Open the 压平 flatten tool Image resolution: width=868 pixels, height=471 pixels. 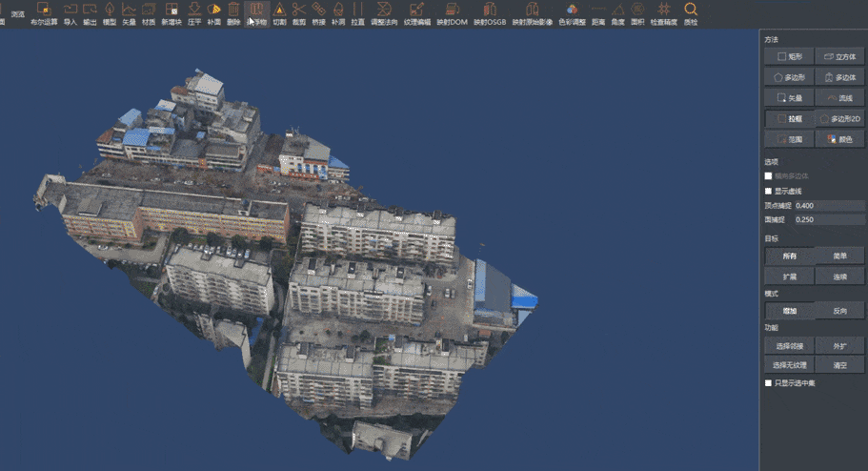coord(193,12)
